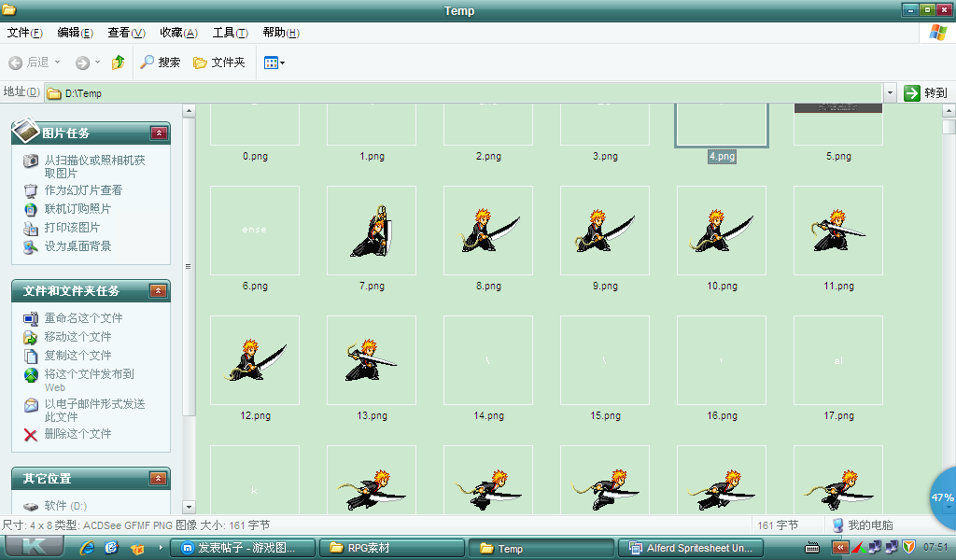The height and width of the screenshot is (560, 956).
Task: Collapse the 文件和文件夹任务 panel chevron
Action: point(159,290)
